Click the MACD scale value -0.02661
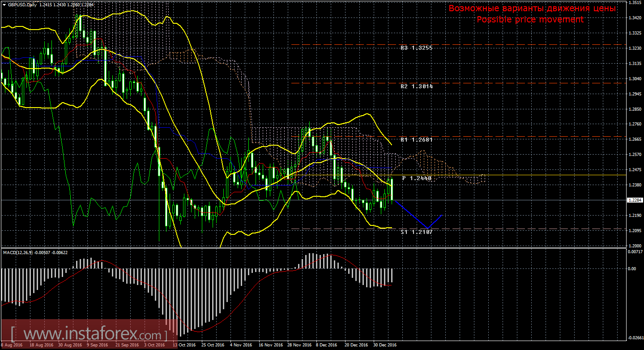 635,338
